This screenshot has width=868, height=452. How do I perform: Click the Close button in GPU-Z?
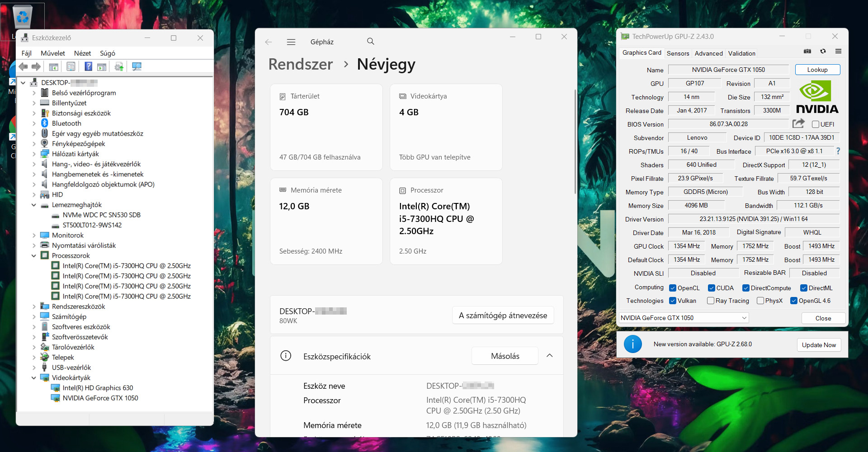pos(823,318)
